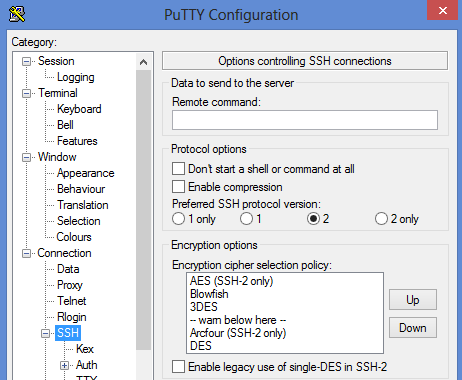The height and width of the screenshot is (380, 462).
Task: Expand the Auth subtree
Action: click(x=65, y=365)
